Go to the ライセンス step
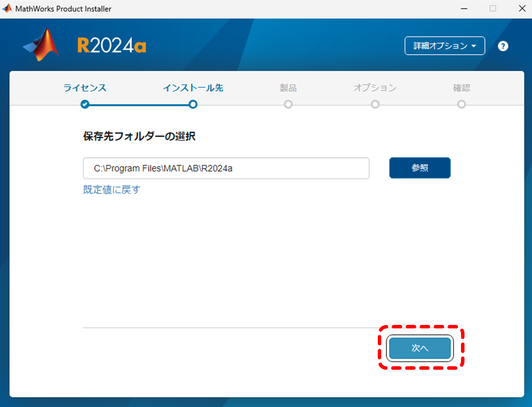This screenshot has width=532, height=407. coord(85,88)
